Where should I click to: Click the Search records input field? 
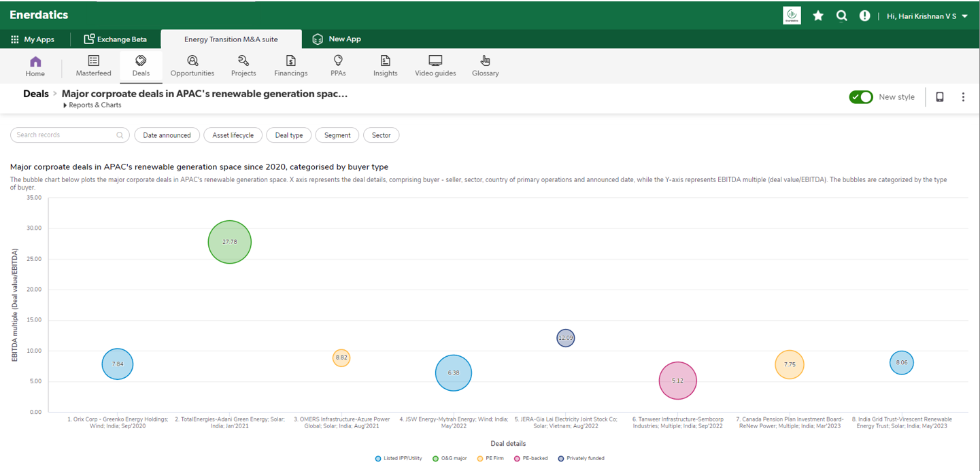pos(65,135)
